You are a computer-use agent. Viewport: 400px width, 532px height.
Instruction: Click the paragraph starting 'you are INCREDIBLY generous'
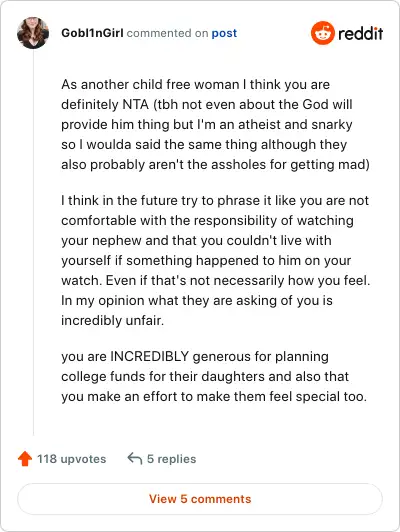214,377
